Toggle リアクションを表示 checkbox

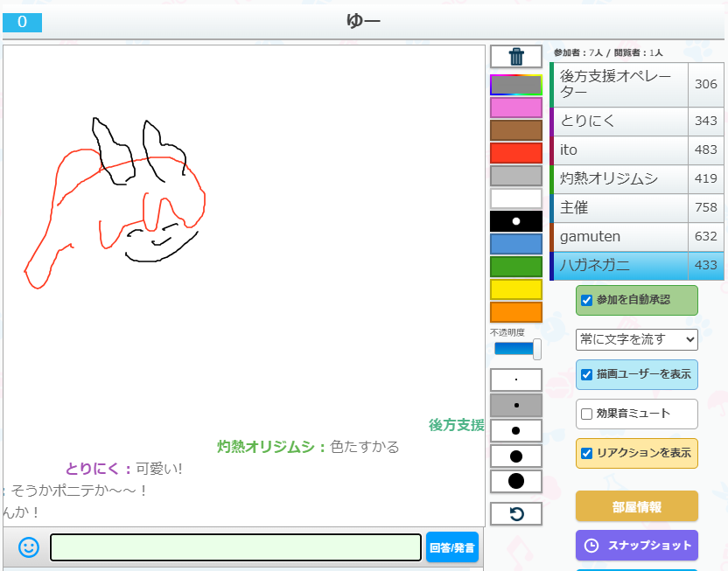[x=587, y=453]
